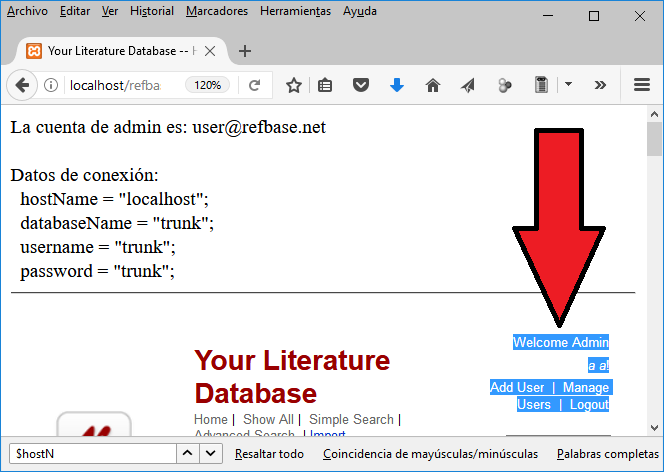Click the XAMPP favicon on the tab
664x472 pixels.
(x=34, y=51)
